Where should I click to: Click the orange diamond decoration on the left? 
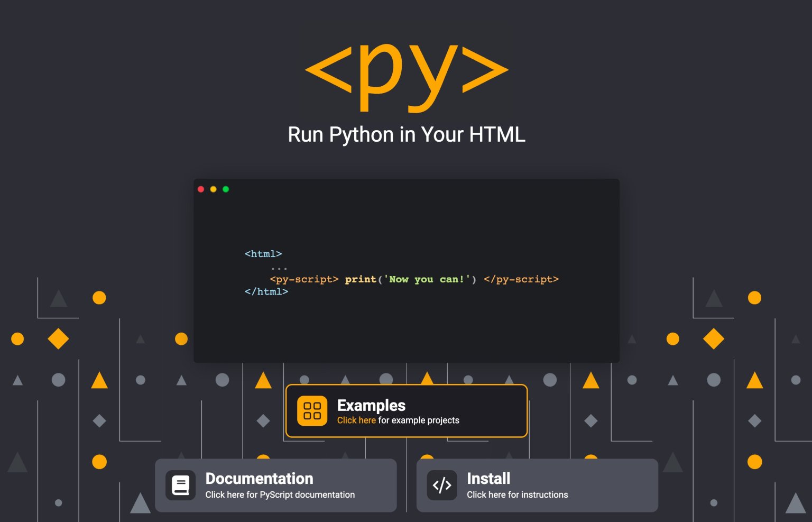(59, 338)
